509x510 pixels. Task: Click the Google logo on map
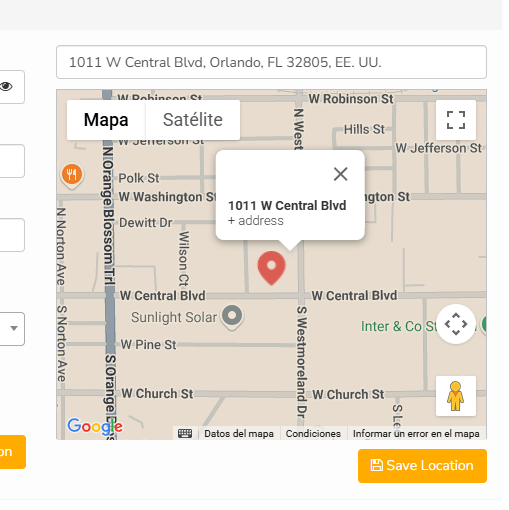(x=95, y=426)
